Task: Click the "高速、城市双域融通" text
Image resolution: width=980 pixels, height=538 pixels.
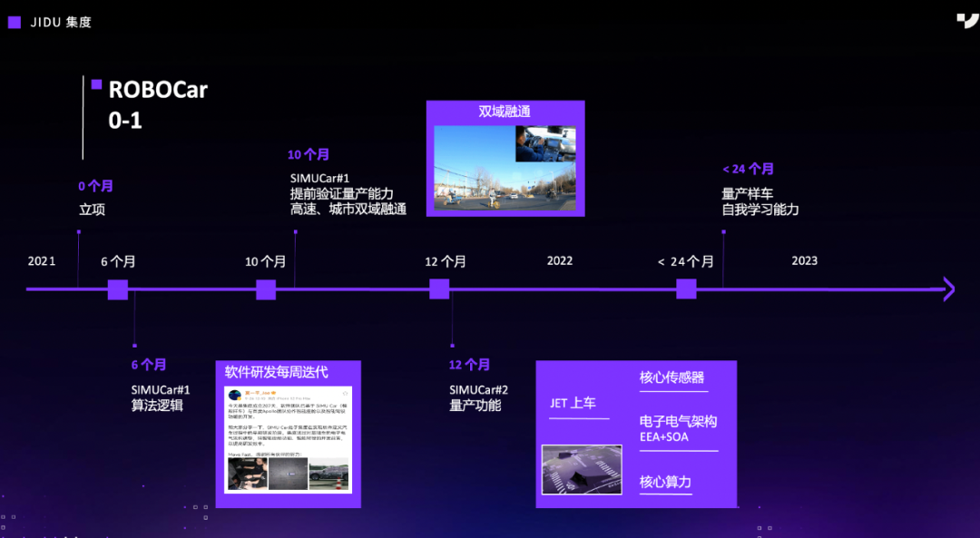Action: [x=348, y=210]
